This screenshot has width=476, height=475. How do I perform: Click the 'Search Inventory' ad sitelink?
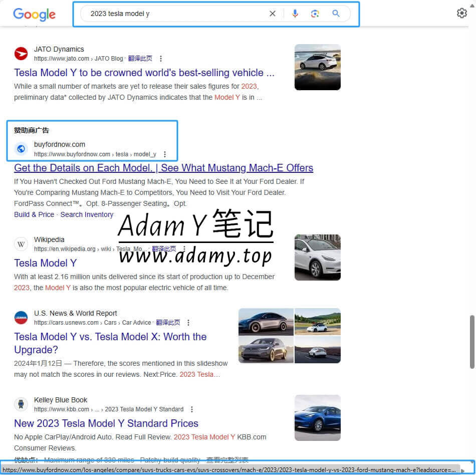tap(87, 214)
